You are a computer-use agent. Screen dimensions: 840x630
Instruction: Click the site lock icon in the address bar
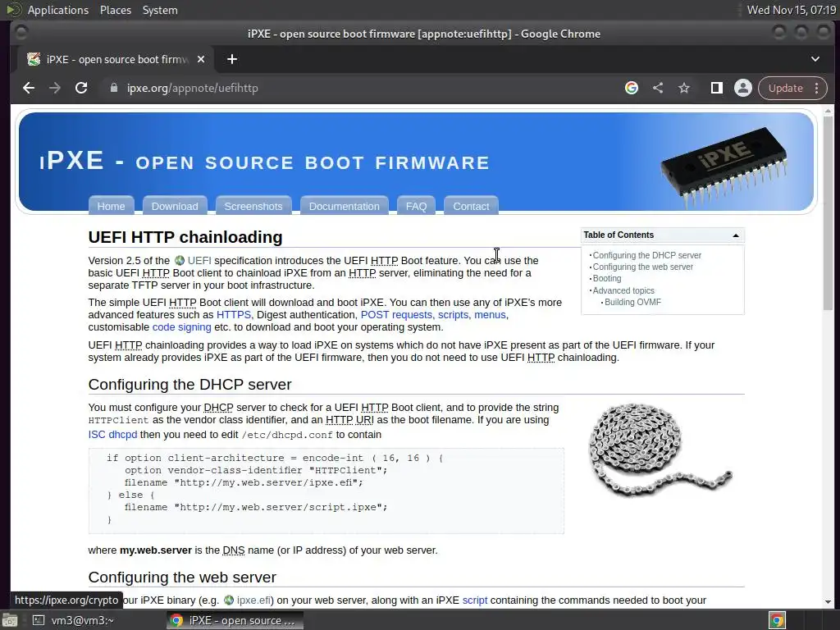tap(113, 88)
